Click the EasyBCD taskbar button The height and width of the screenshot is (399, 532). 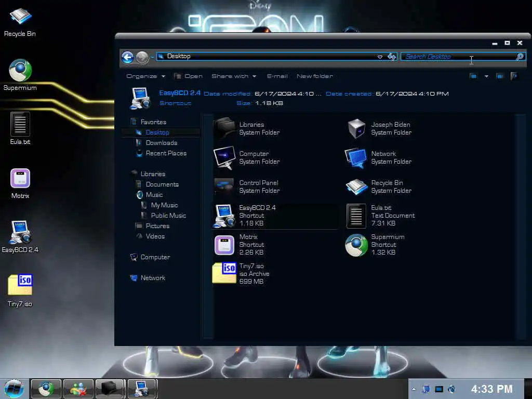(142, 389)
